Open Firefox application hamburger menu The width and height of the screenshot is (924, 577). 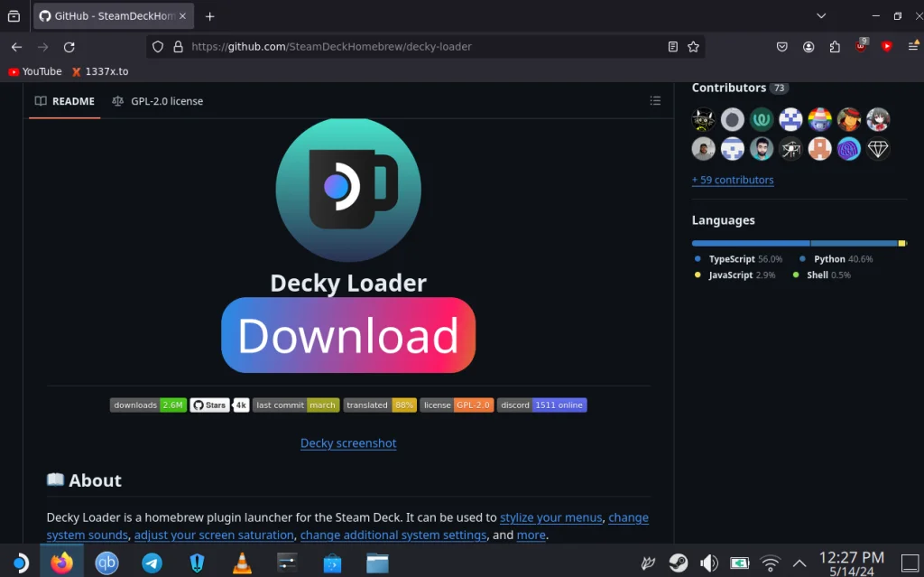click(913, 46)
